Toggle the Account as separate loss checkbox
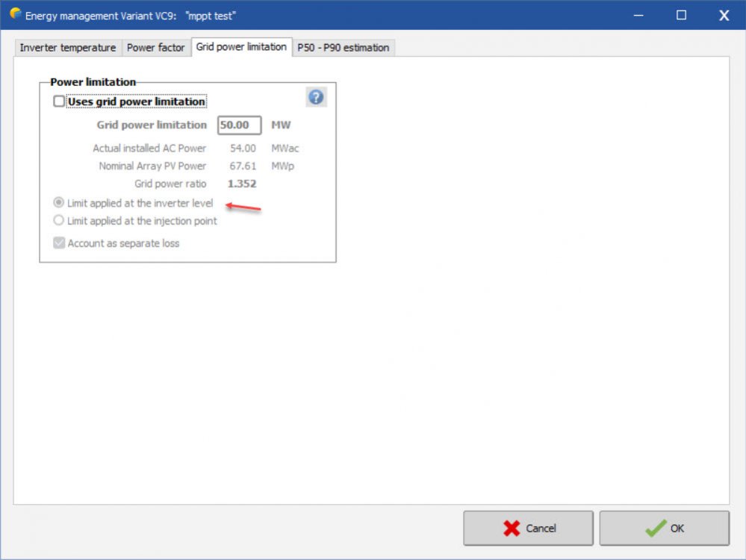Viewport: 746px width, 560px height. [59, 243]
